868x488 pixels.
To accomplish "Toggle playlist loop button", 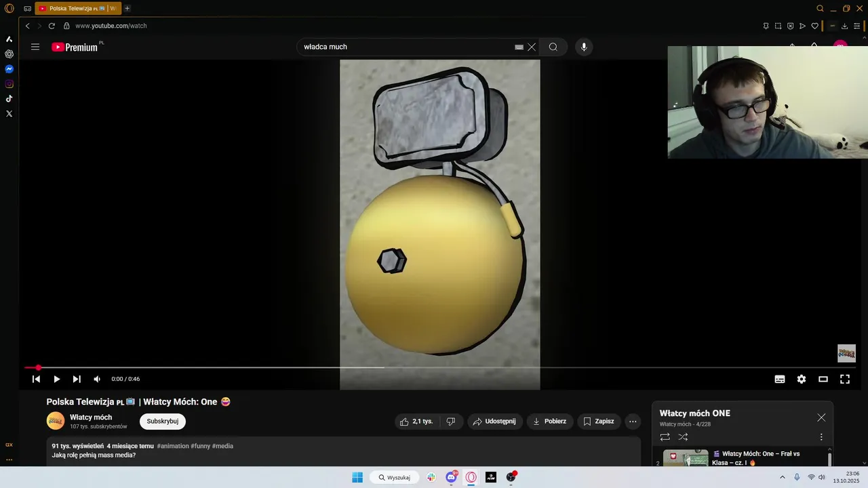I will coord(665,437).
